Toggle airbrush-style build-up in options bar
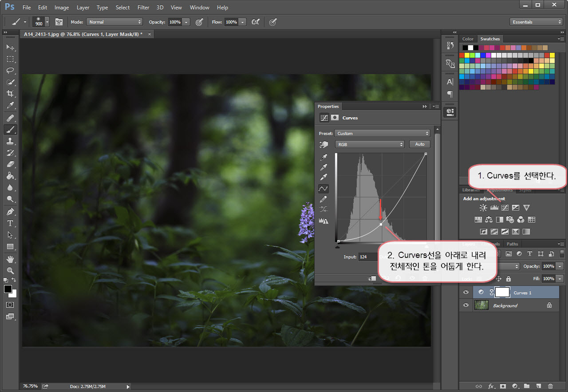The height and width of the screenshot is (392, 568). (x=256, y=22)
